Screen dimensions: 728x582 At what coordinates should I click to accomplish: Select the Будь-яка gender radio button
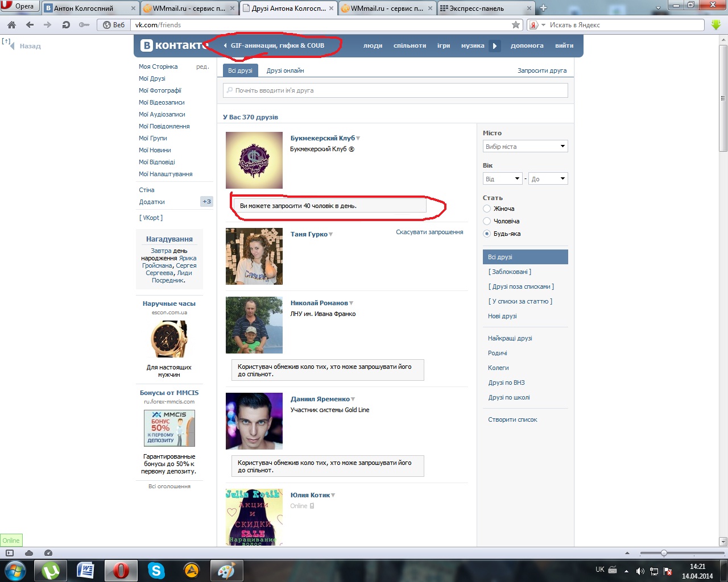[x=487, y=234]
